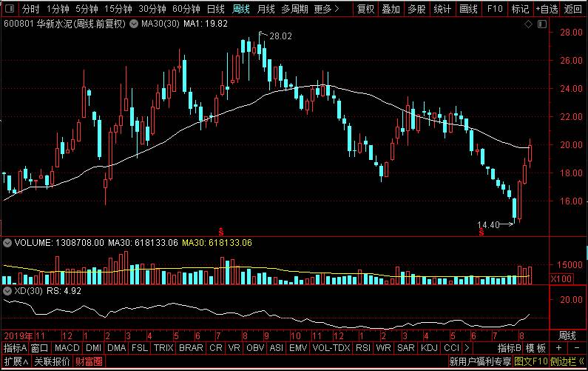Viewport: 588px width, 371px height.
Task: Select the 5分钟 period
Action: (x=87, y=9)
